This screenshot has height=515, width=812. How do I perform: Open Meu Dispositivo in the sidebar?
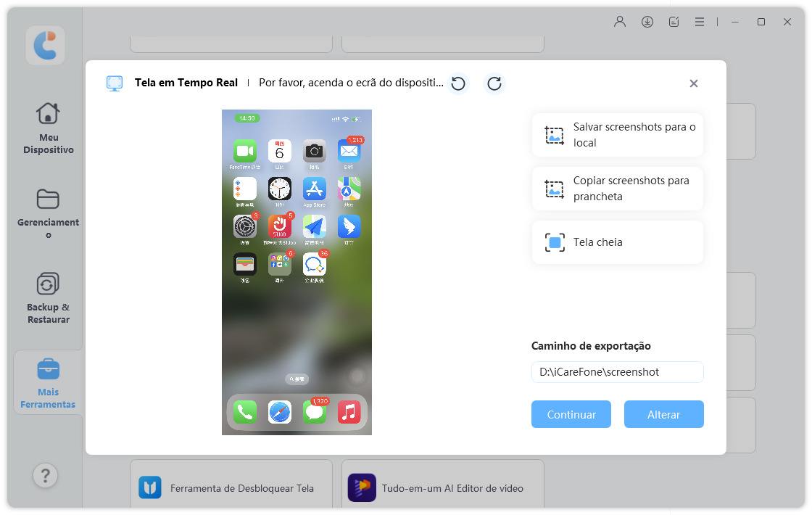click(48, 128)
